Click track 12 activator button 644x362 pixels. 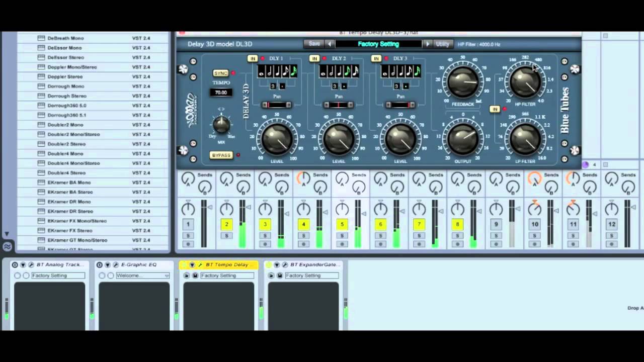click(611, 225)
